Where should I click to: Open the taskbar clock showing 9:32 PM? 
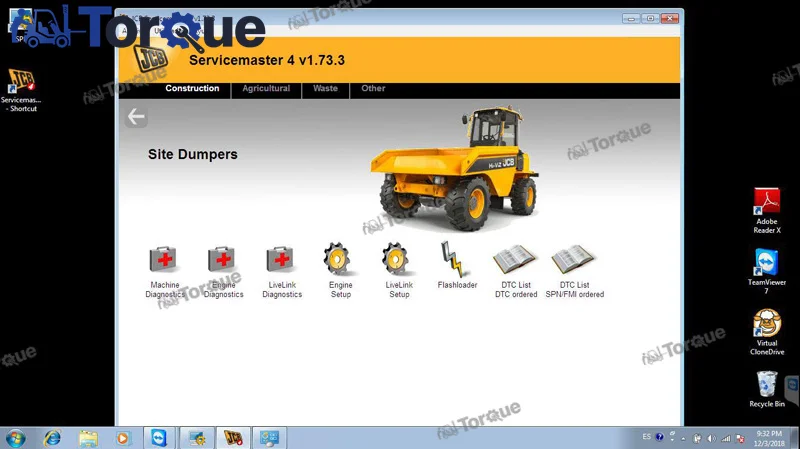pyautogui.click(x=769, y=438)
